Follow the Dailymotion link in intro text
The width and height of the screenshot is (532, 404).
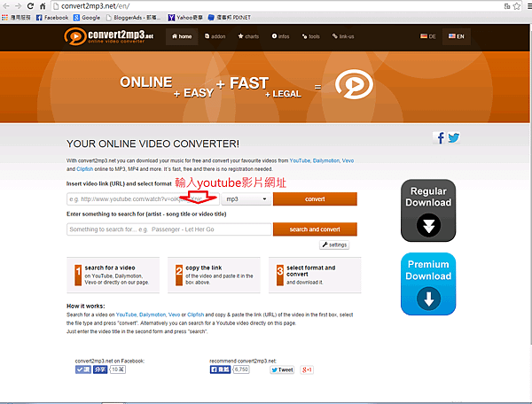[326, 160]
